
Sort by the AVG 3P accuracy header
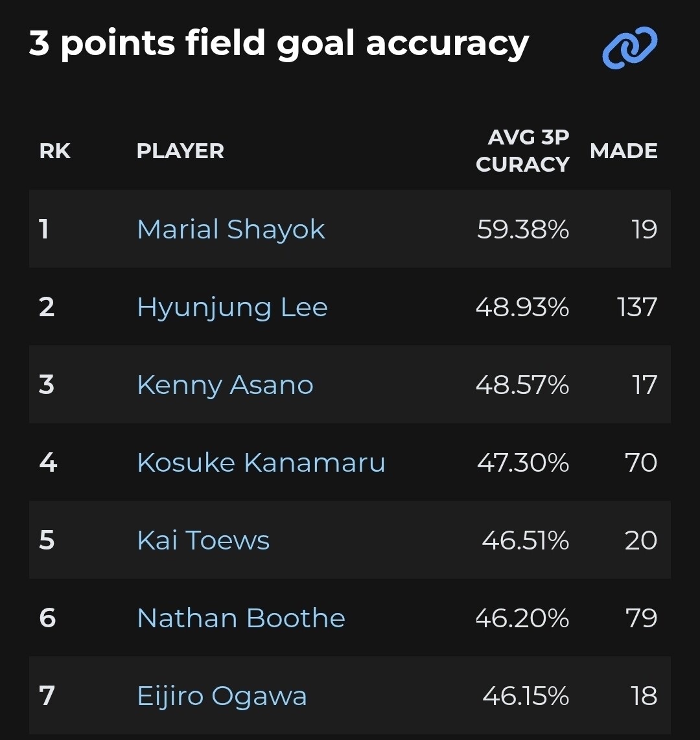tap(522, 151)
